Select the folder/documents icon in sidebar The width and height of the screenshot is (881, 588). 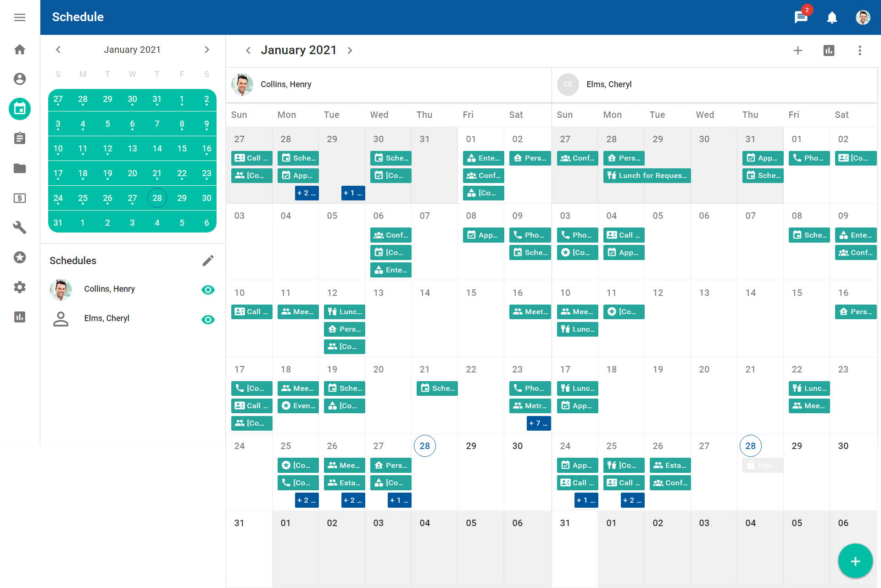click(19, 168)
